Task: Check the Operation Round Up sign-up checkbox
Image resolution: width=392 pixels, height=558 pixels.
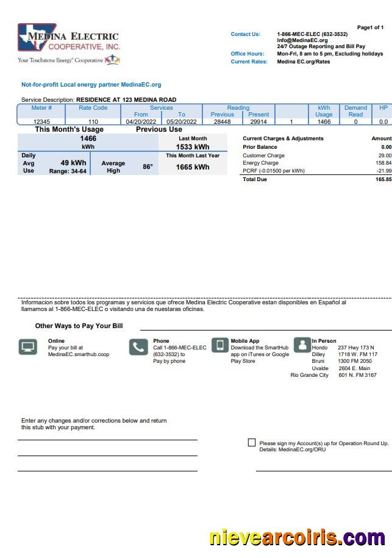Action: pos(252,443)
